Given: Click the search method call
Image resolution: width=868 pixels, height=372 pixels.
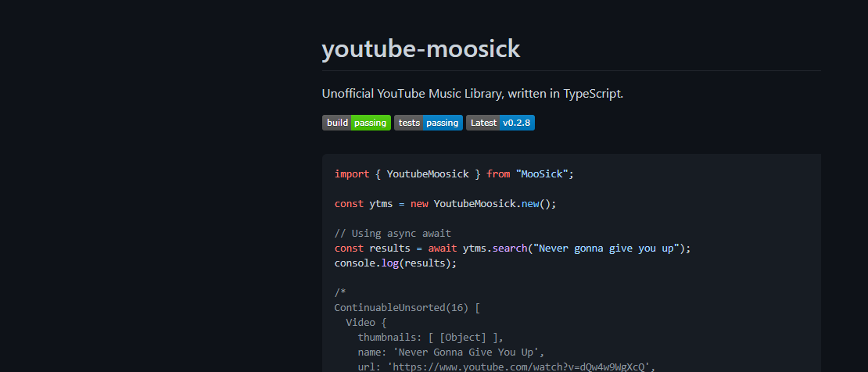Looking at the screenshot, I should tap(509, 248).
